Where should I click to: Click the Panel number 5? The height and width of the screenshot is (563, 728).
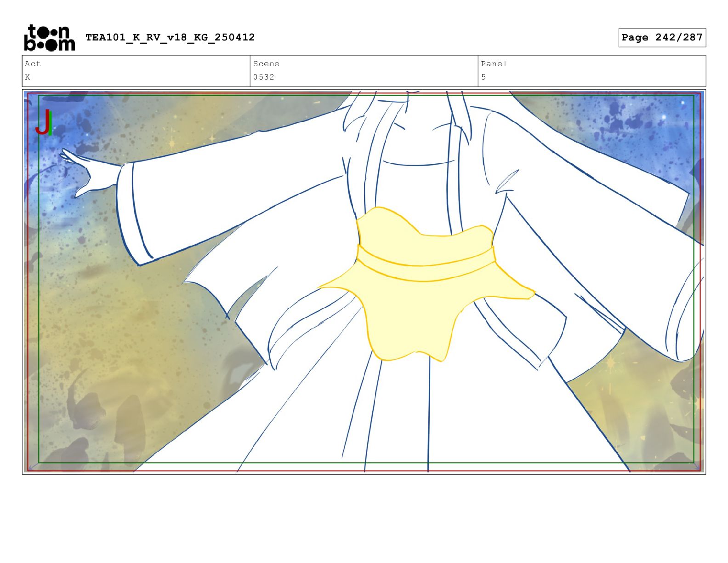(483, 77)
